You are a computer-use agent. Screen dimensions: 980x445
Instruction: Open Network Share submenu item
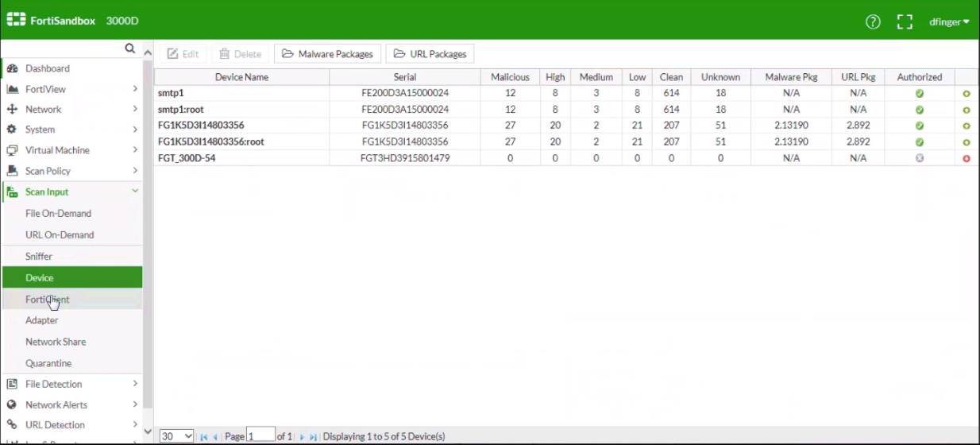(x=56, y=342)
